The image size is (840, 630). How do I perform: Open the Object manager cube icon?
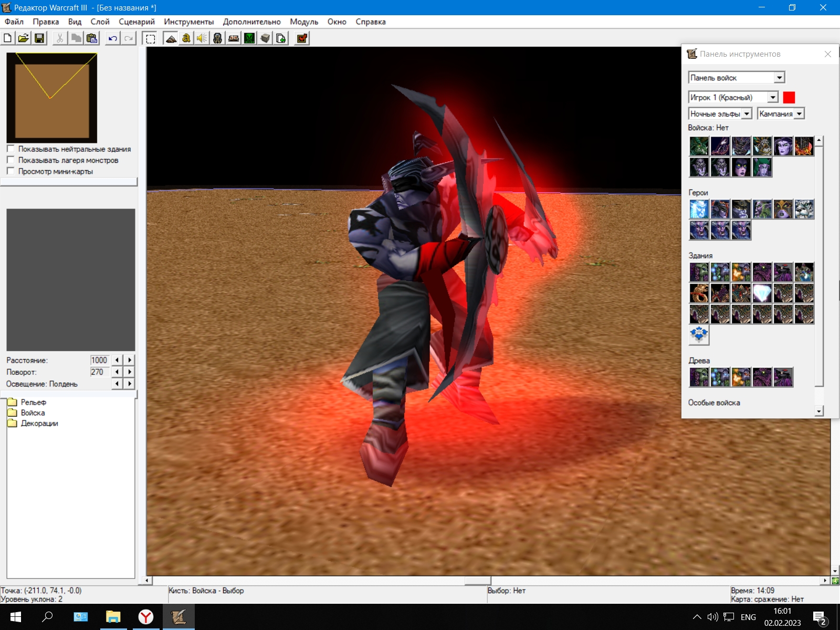click(265, 38)
